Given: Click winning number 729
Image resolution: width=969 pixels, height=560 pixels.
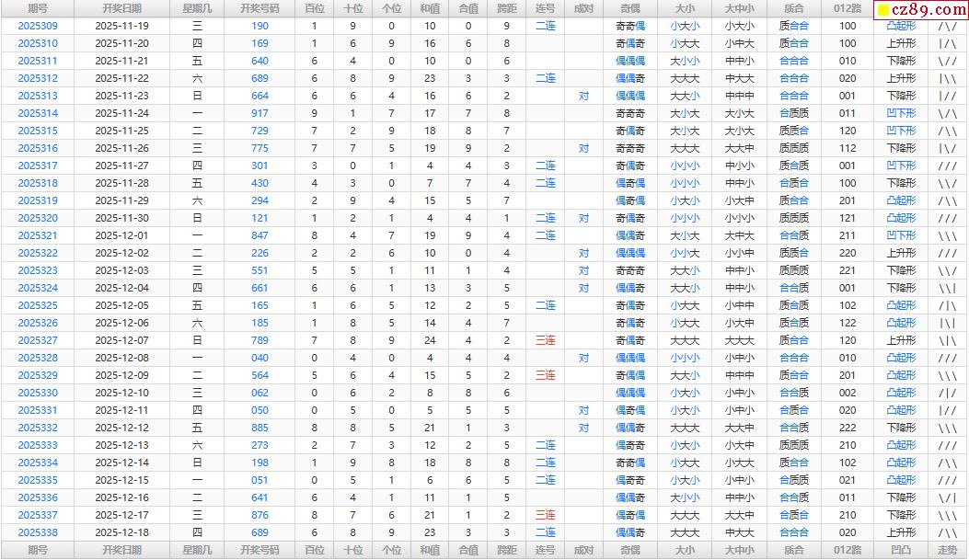Looking at the screenshot, I should click(260, 131).
